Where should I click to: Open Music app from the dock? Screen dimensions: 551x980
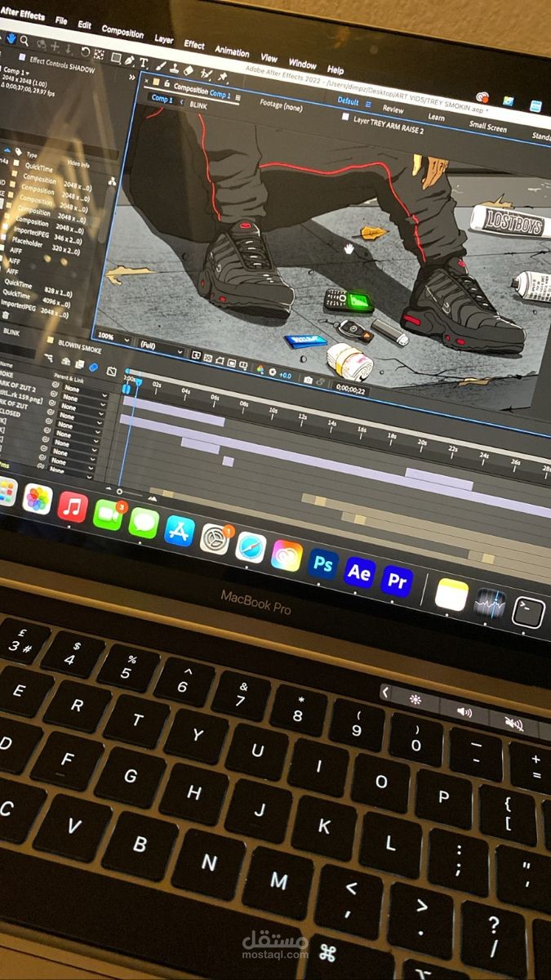click(x=73, y=508)
